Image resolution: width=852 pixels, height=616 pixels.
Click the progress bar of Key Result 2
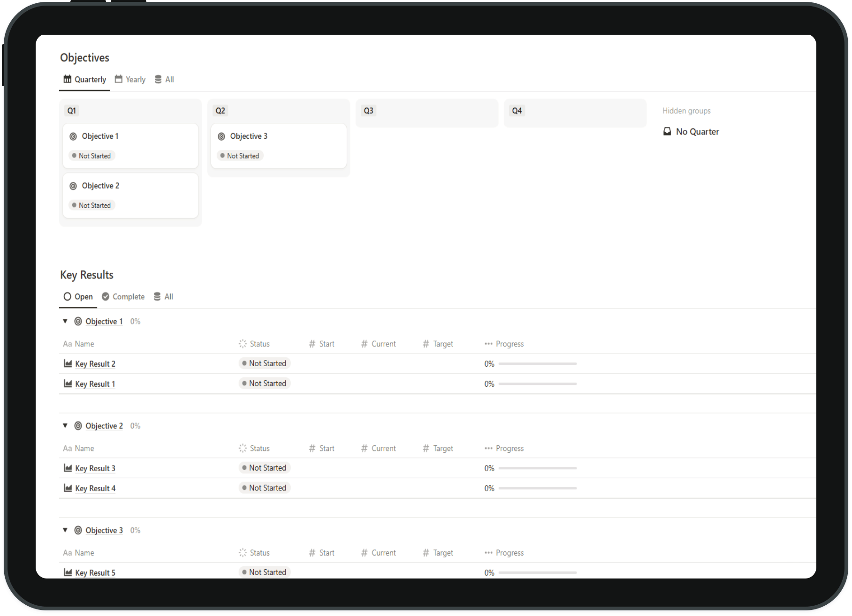(538, 364)
